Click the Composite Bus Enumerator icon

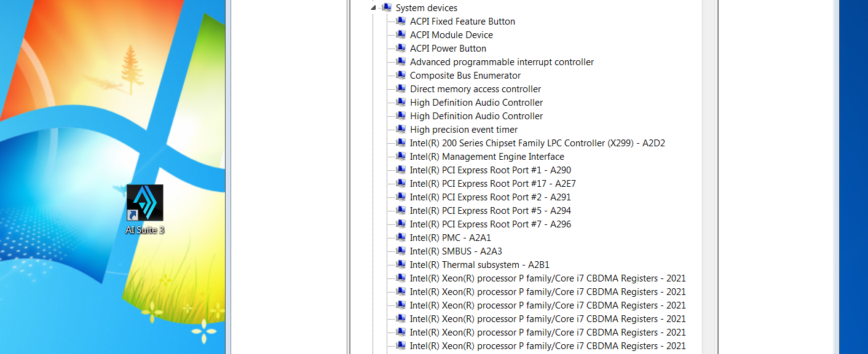(x=401, y=76)
